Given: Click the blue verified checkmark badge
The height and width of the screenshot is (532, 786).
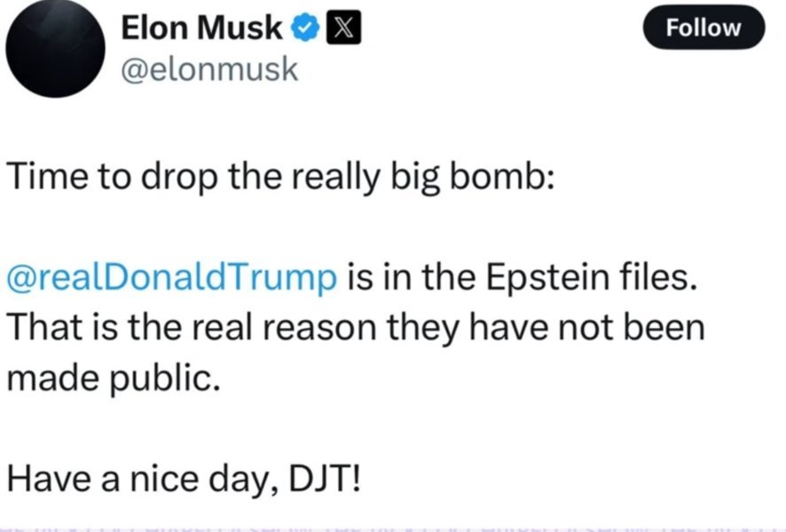Looking at the screenshot, I should coord(306,29).
